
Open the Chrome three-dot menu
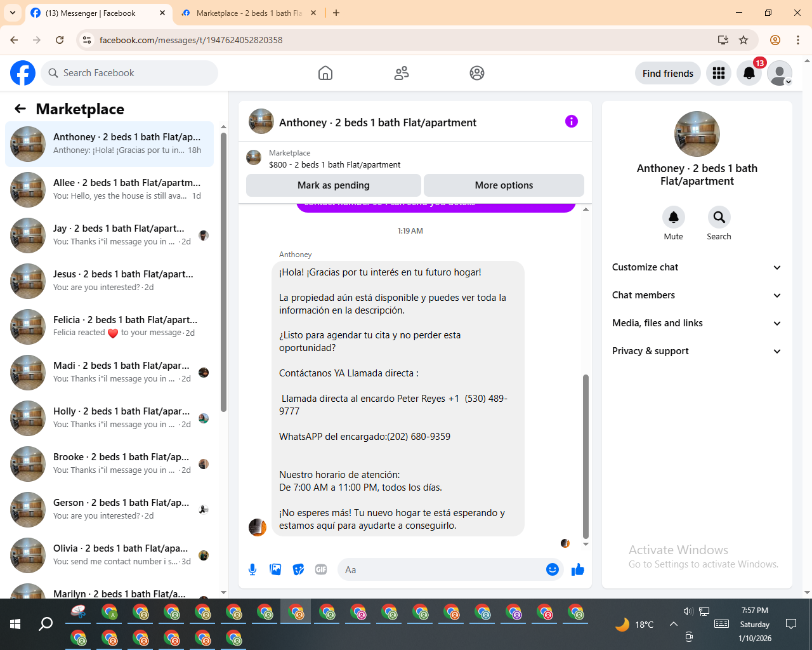798,40
